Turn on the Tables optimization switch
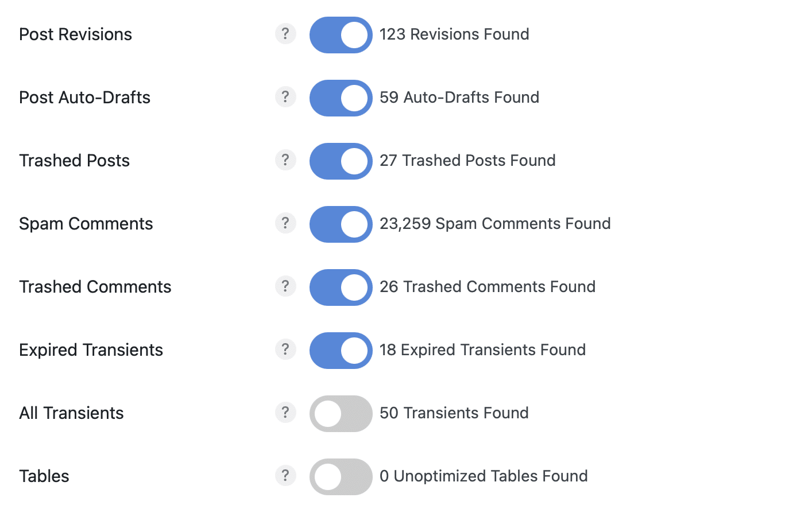The height and width of the screenshot is (513, 812). tap(341, 476)
